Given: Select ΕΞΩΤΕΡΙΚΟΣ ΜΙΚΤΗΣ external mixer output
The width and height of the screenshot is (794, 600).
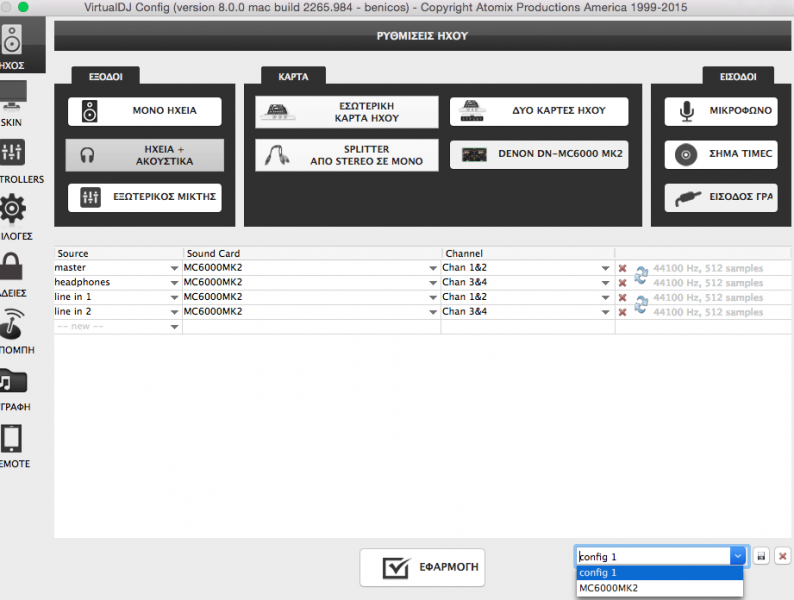Looking at the screenshot, I should point(145,197).
